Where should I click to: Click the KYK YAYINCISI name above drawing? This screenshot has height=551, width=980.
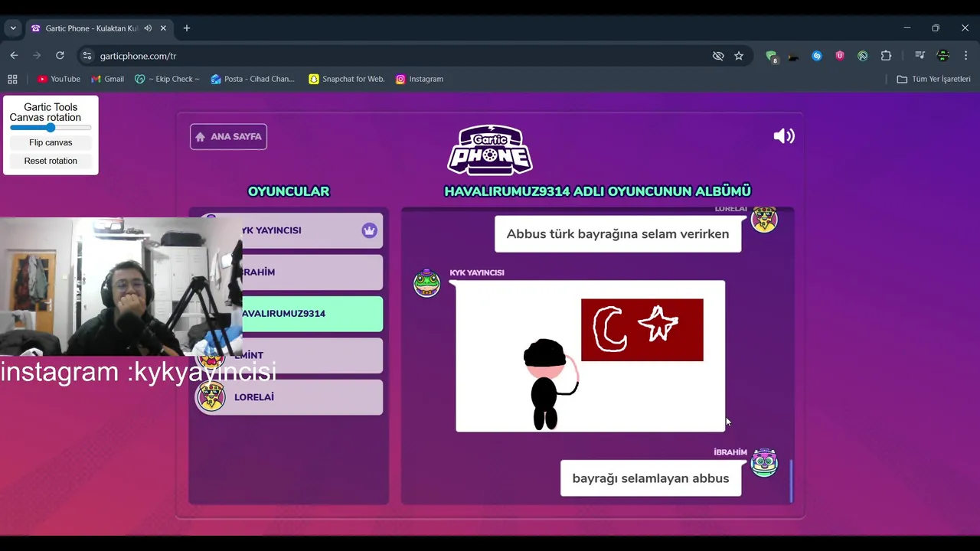[477, 272]
